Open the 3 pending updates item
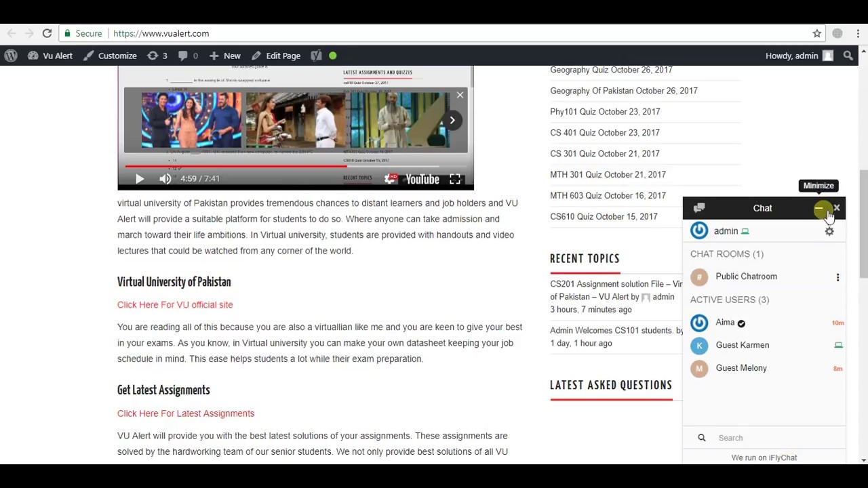The image size is (868, 488). click(x=157, y=56)
